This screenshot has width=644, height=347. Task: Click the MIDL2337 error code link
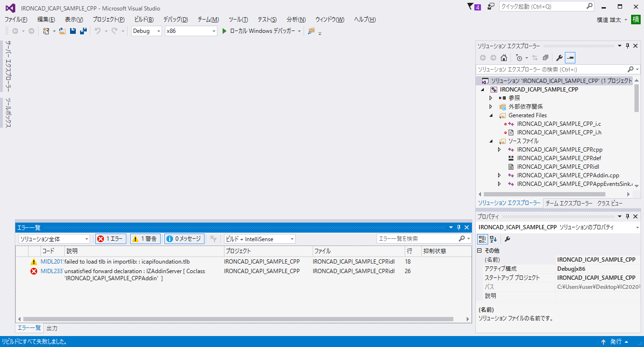pyautogui.click(x=52, y=271)
